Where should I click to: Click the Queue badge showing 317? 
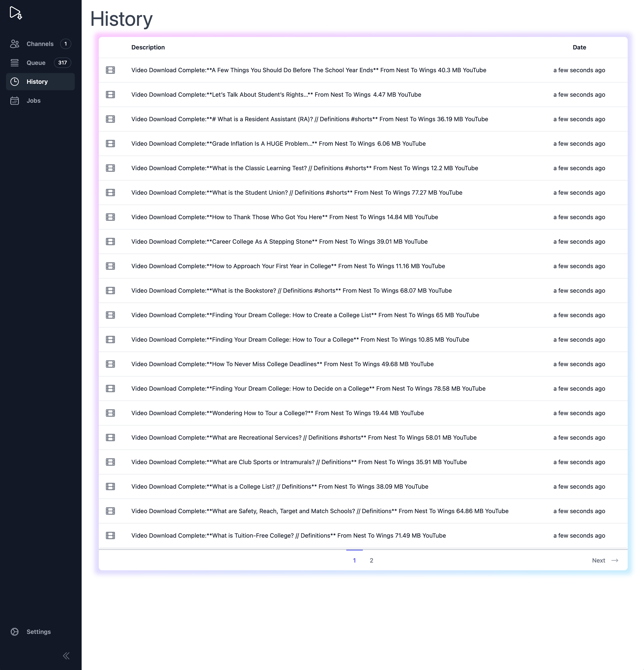62,63
